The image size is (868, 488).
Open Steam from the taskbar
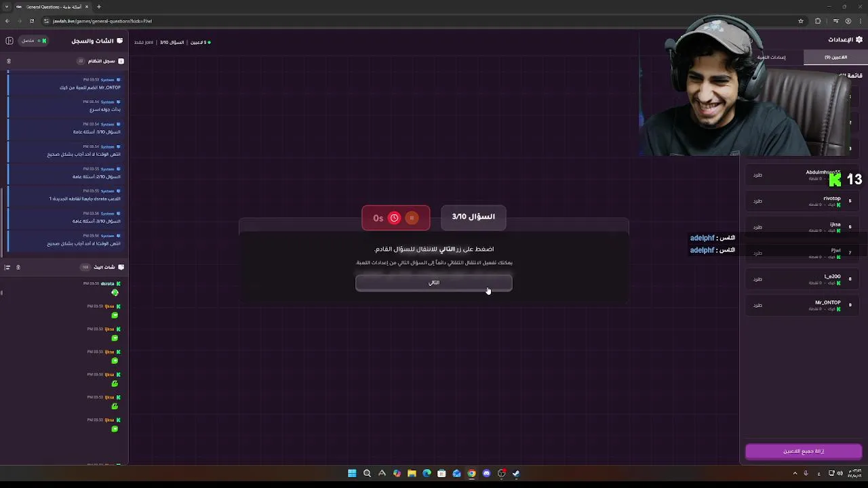pyautogui.click(x=516, y=474)
